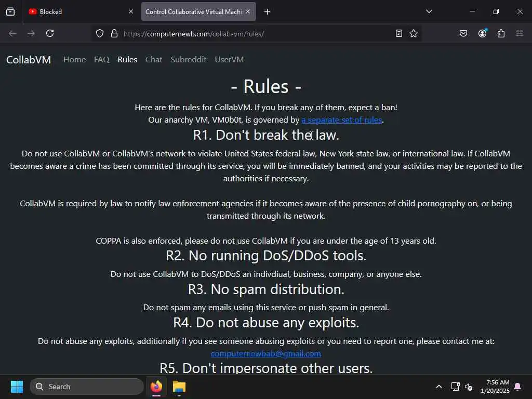Save page to Pocket
Screen dimensions: 532x399
pyautogui.click(x=463, y=33)
